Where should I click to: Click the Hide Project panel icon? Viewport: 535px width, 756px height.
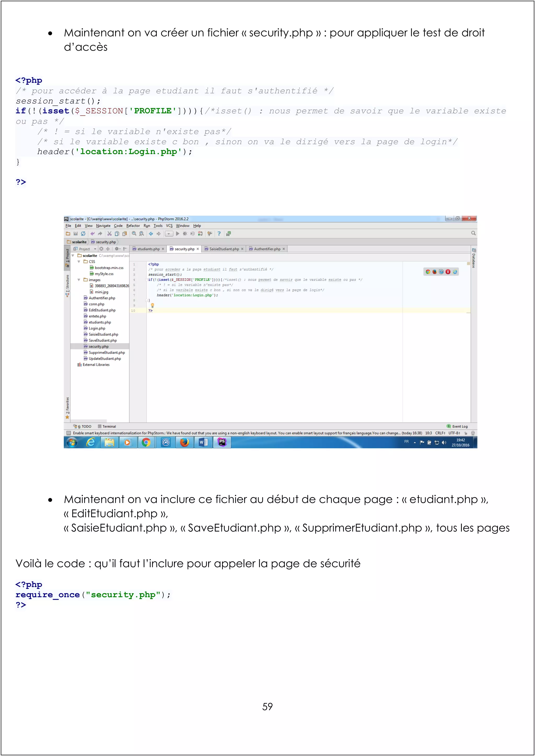point(125,249)
